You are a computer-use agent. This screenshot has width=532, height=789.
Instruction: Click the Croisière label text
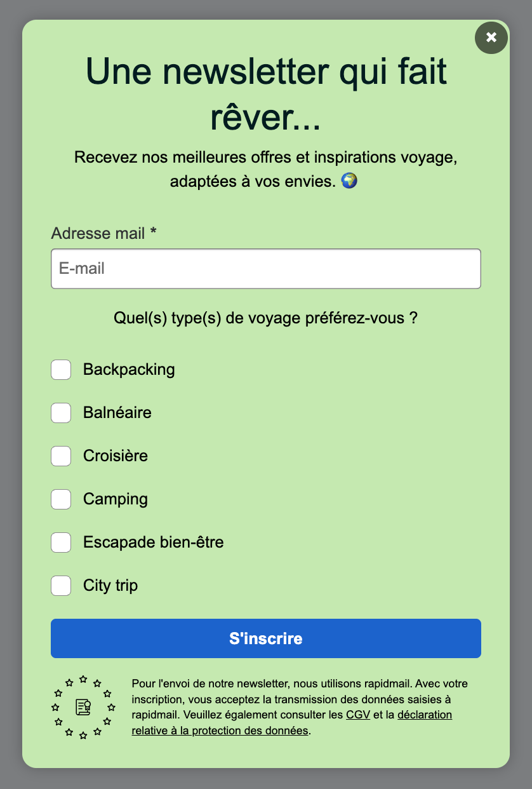[x=115, y=456]
